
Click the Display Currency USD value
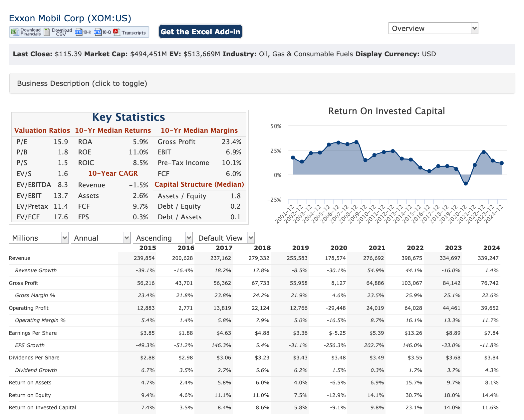pos(429,54)
